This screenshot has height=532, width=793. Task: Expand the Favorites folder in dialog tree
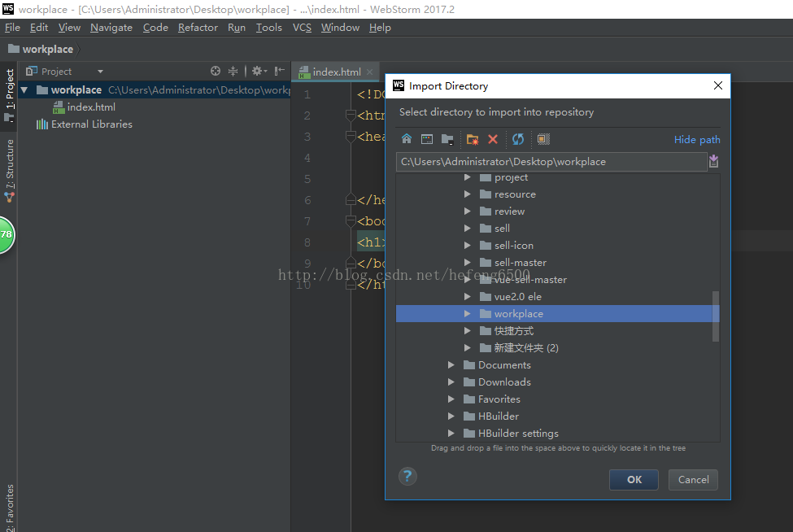tap(451, 399)
